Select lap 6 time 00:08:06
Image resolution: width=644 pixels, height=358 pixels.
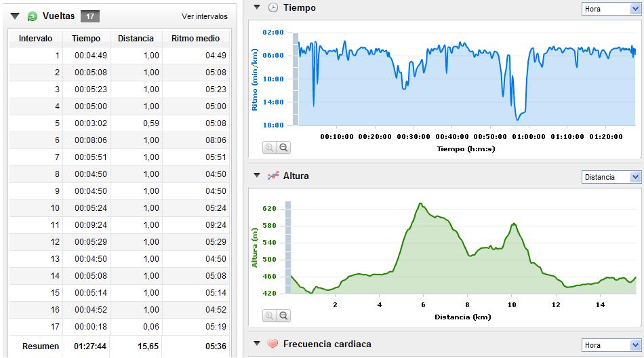pos(90,140)
